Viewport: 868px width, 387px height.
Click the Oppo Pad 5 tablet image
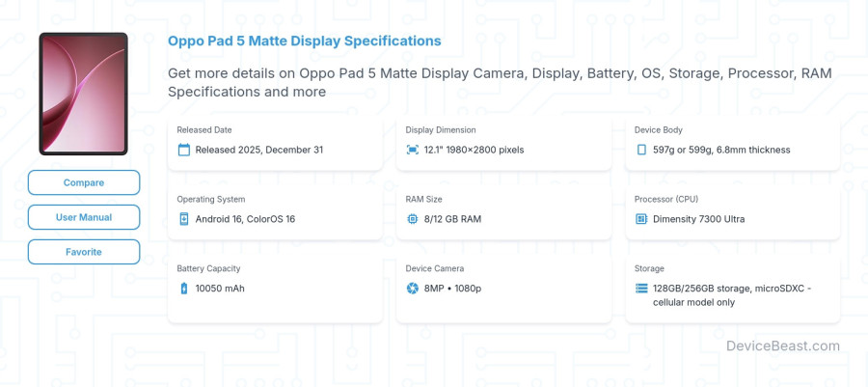pos(84,94)
